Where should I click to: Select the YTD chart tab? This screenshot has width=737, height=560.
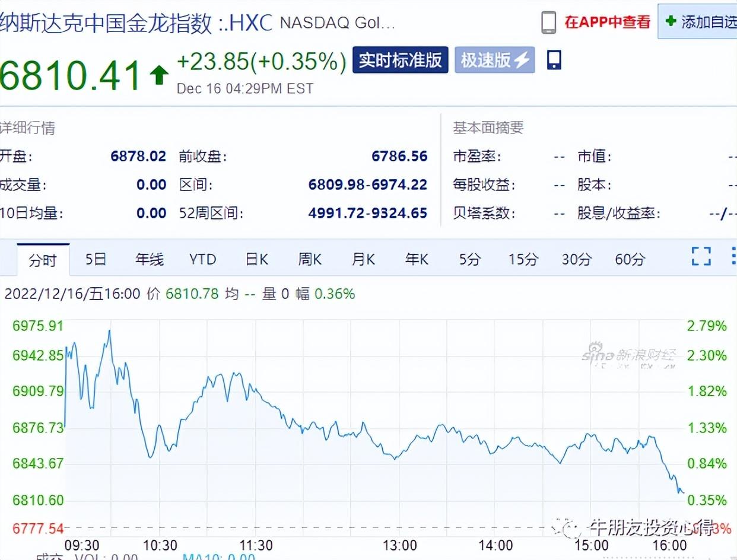pyautogui.click(x=203, y=259)
